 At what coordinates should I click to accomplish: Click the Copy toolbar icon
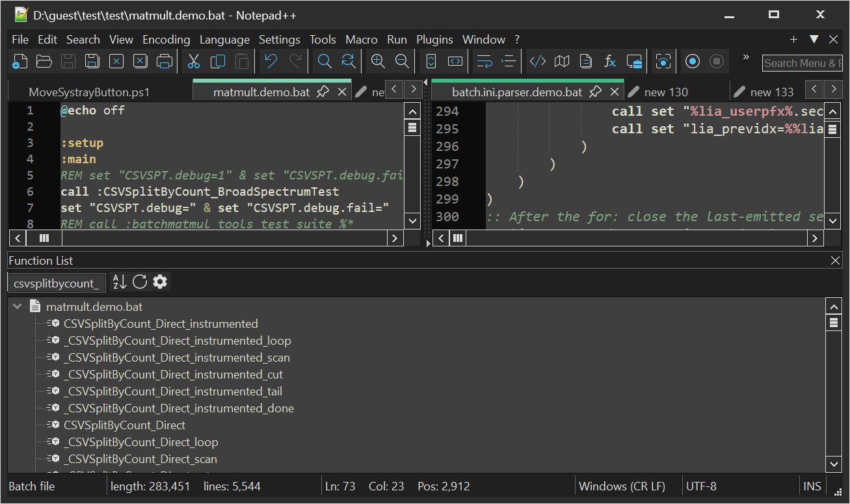[x=218, y=62]
